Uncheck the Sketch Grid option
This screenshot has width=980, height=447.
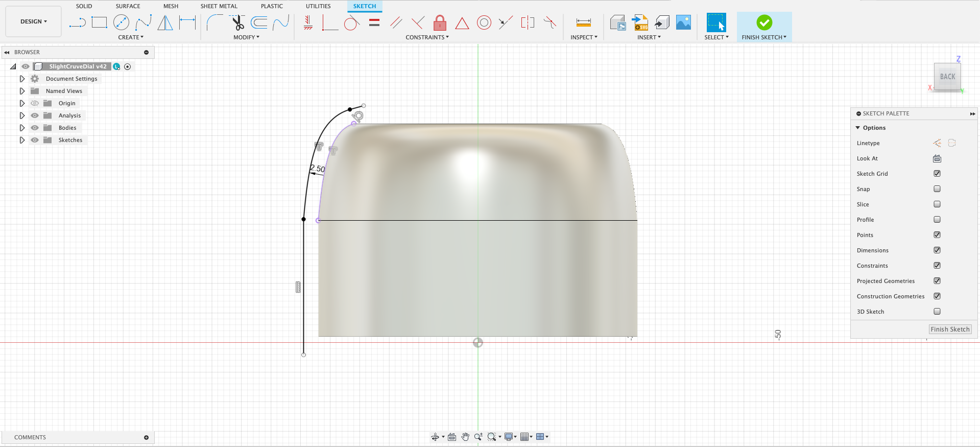[937, 174]
